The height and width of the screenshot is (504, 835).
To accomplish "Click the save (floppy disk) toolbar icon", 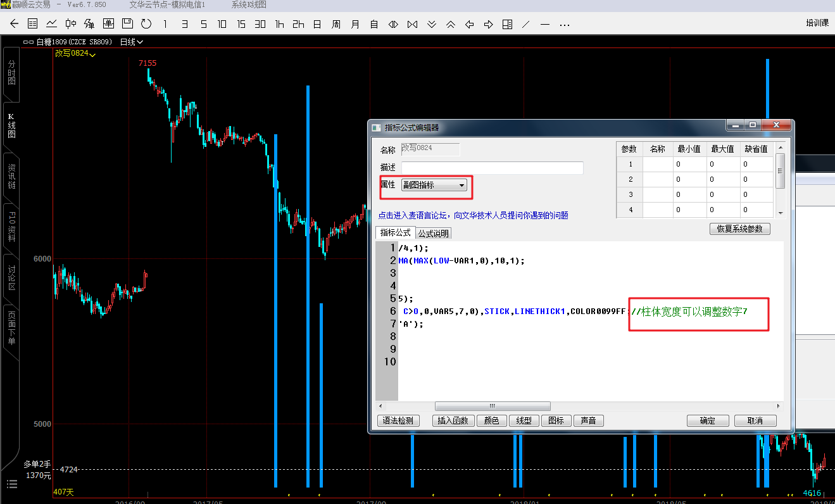I will (x=127, y=24).
